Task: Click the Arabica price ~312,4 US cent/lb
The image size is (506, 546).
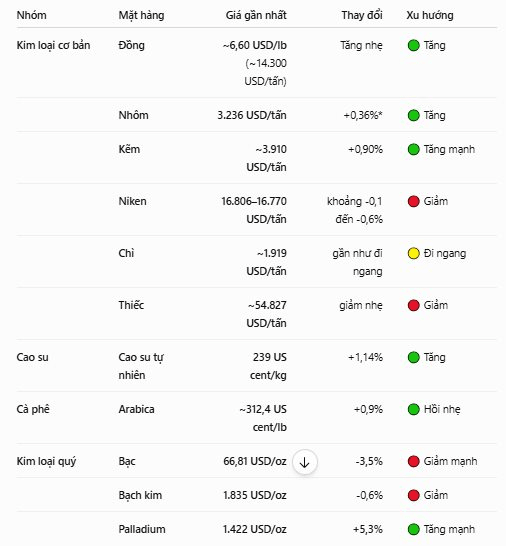Action: point(263,418)
